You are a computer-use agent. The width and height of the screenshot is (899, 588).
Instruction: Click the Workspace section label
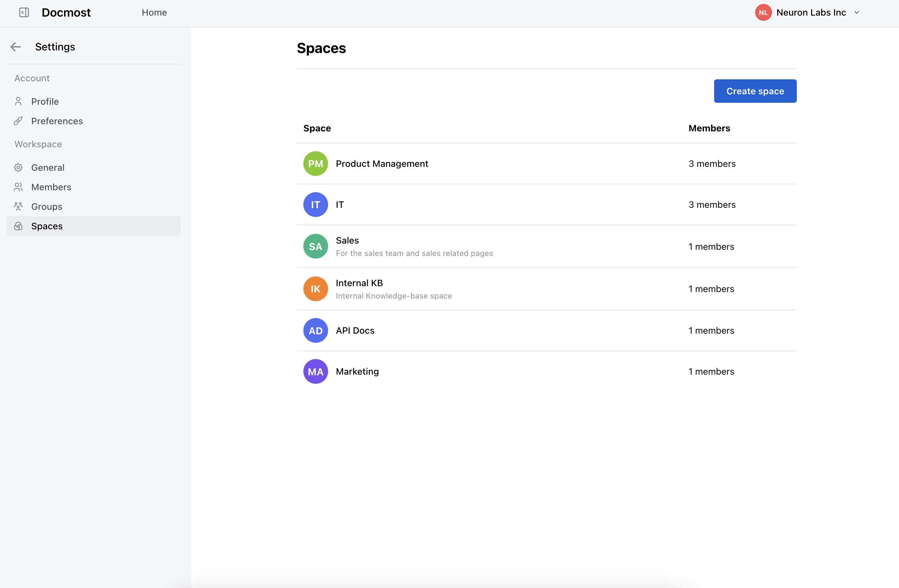point(38,144)
